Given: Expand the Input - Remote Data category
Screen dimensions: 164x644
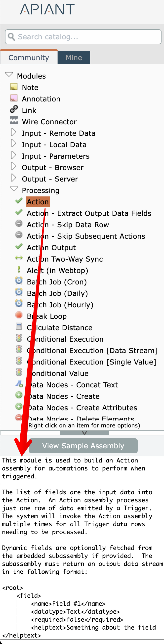Looking at the screenshot, I should coord(13,132).
